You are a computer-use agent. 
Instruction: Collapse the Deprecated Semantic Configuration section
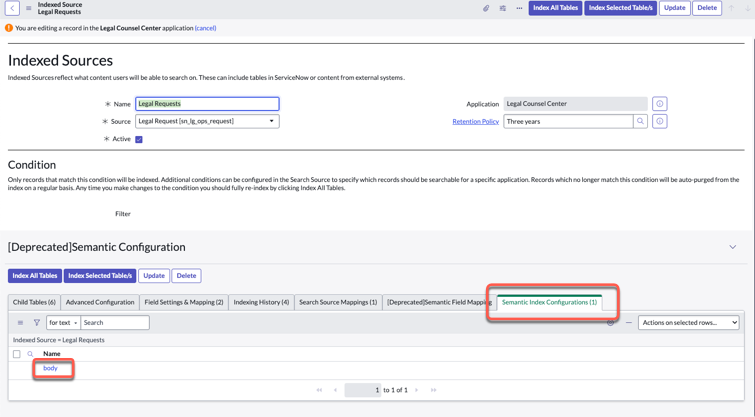(732, 247)
